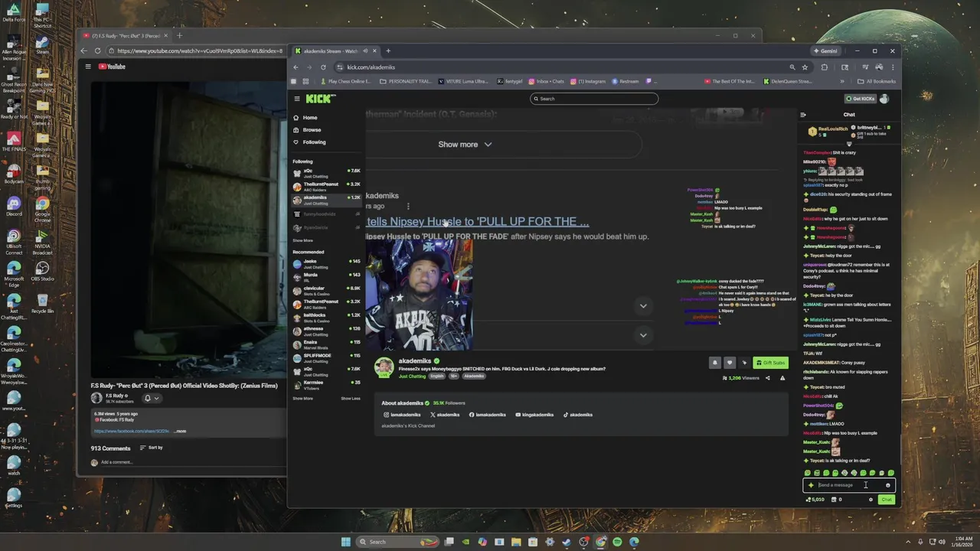
Task: Open the Windows Start button
Action: (x=345, y=542)
